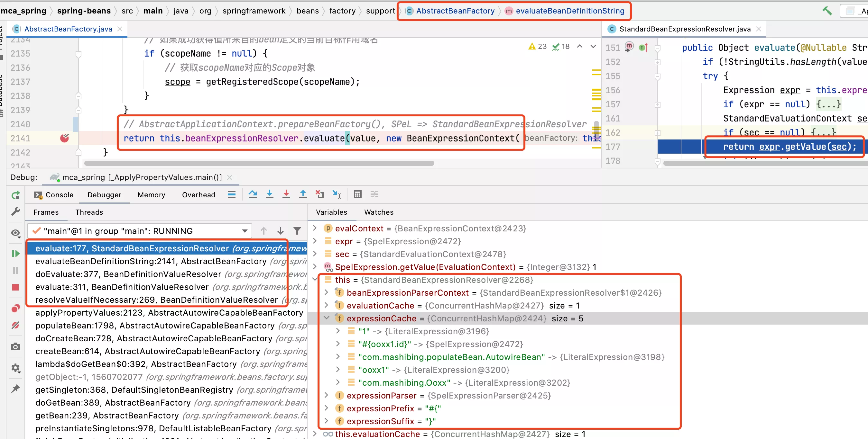Click the Step Into icon in debug toolbar
The image size is (868, 439).
pos(269,194)
